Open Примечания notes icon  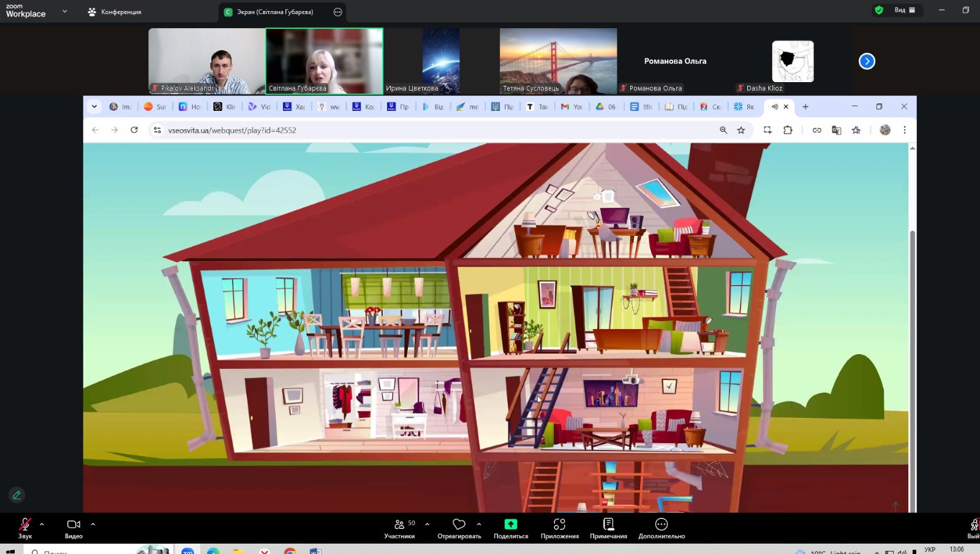(x=608, y=525)
